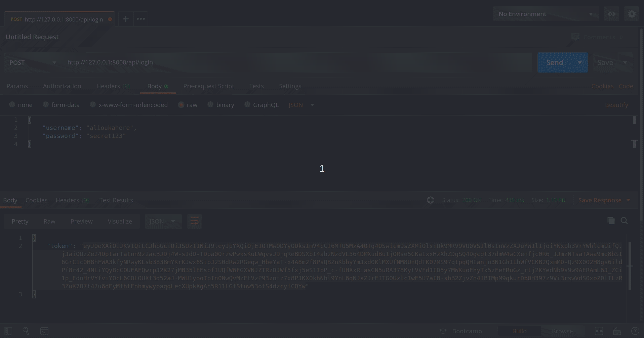Select the binary body type

click(210, 105)
